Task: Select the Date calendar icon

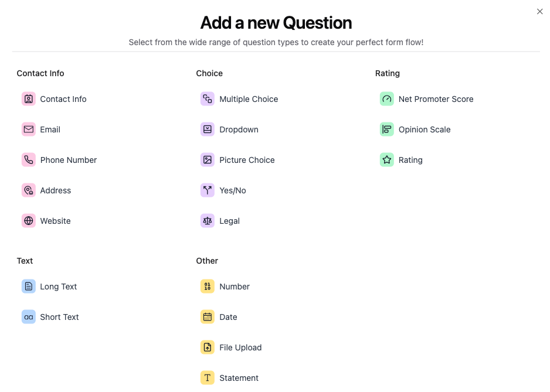Action: click(207, 317)
